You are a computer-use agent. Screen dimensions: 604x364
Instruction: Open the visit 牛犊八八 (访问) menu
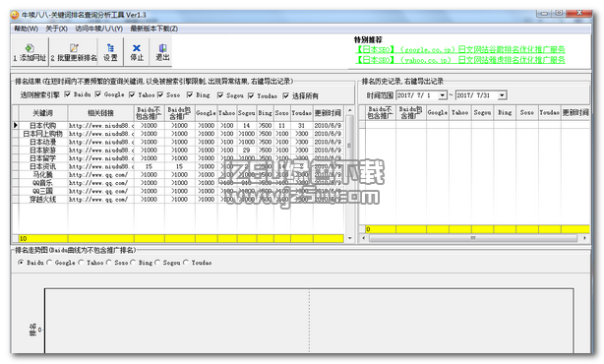click(x=98, y=29)
